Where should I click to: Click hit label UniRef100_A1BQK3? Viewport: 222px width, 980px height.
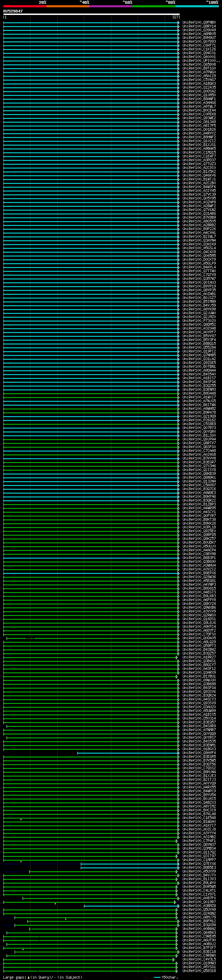coord(199,83)
